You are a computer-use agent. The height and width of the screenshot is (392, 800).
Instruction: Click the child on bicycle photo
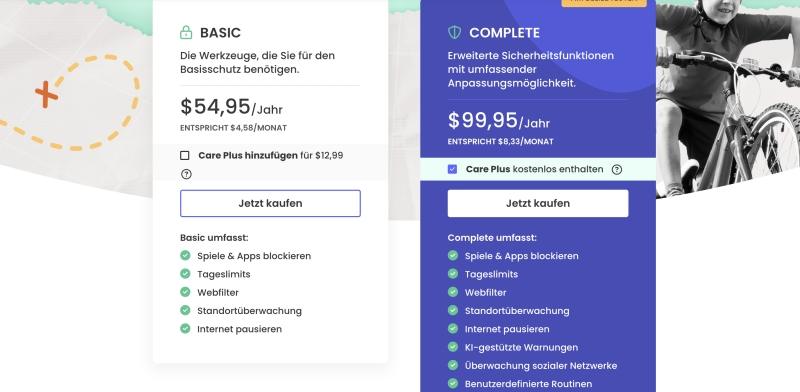(728, 97)
